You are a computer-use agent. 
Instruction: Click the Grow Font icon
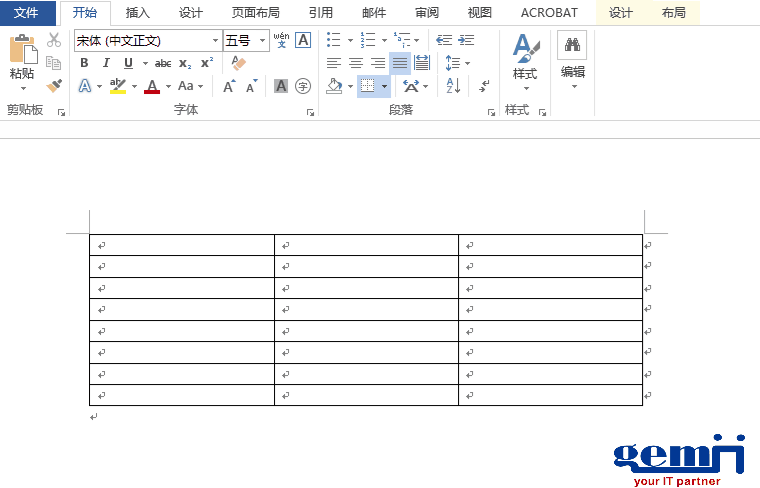point(229,86)
